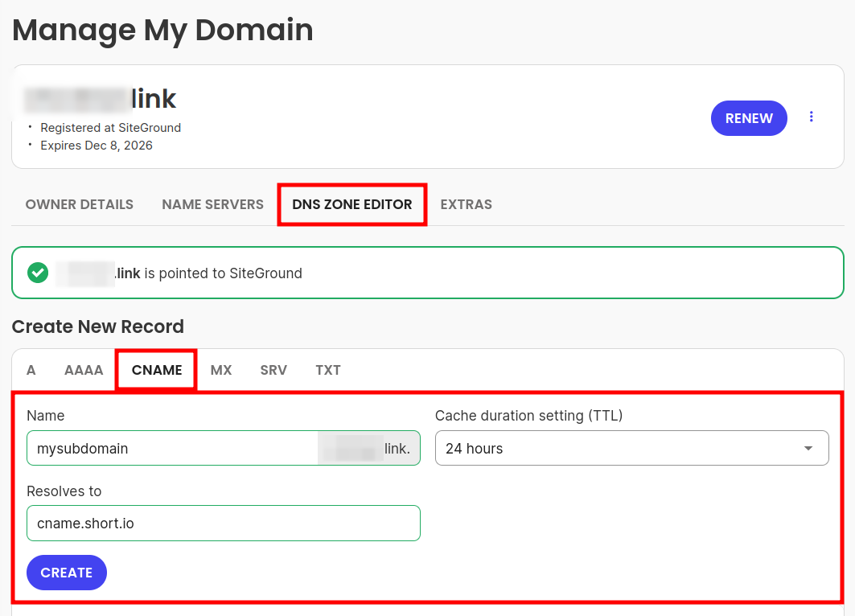This screenshot has height=616, width=855.
Task: Select the AAAA record type tab
Action: (84, 370)
